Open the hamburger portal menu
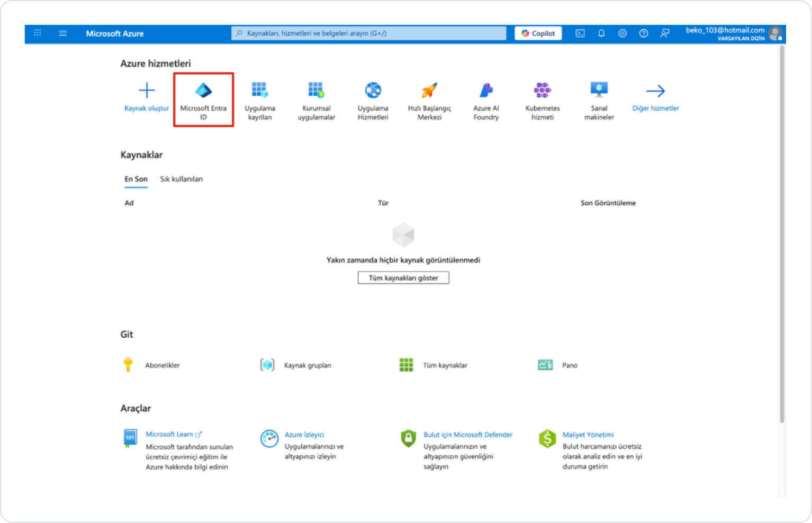This screenshot has width=812, height=523. coord(63,33)
